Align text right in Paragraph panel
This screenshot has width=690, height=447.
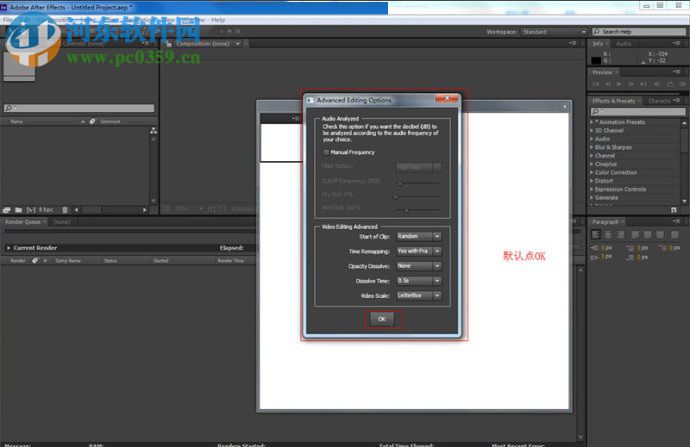620,234
